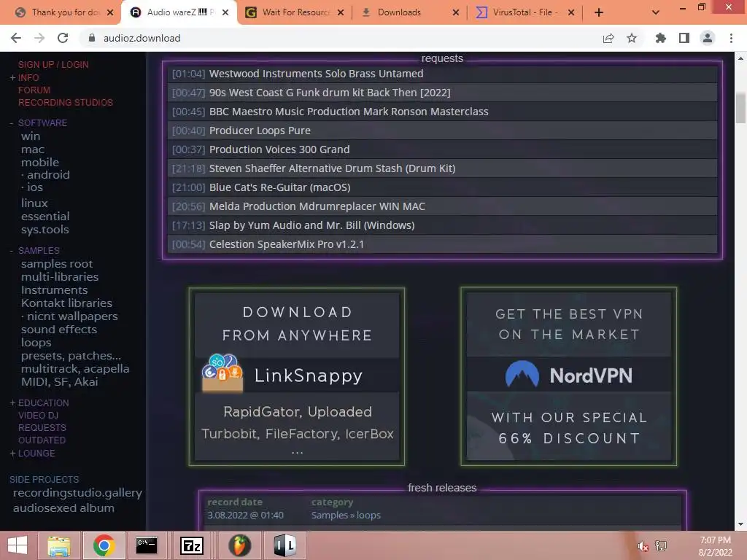Click the Chrome taskbar icon
The image size is (747, 560).
tap(104, 545)
